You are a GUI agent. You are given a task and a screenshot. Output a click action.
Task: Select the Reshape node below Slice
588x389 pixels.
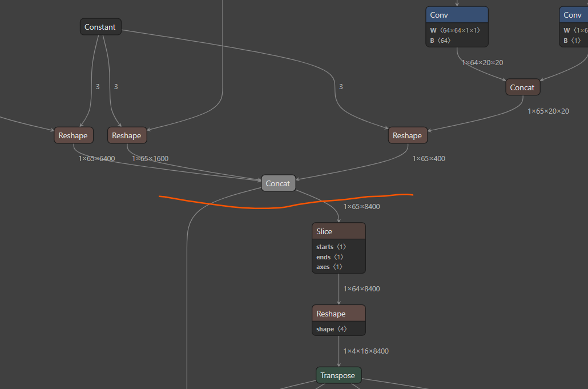pos(339,314)
